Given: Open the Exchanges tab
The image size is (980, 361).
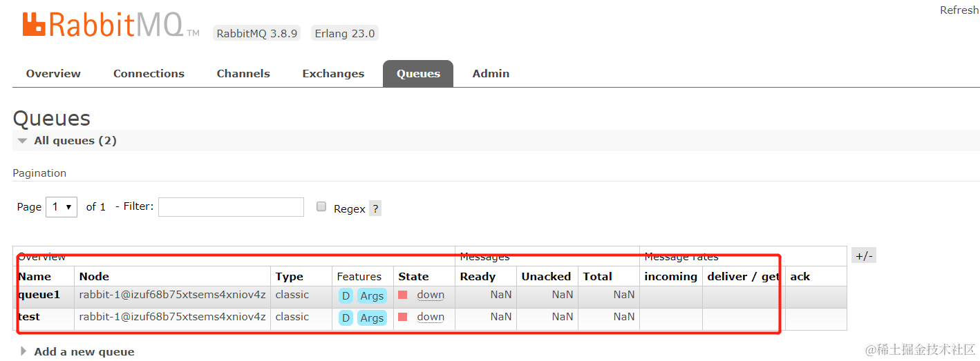Looking at the screenshot, I should (x=333, y=74).
